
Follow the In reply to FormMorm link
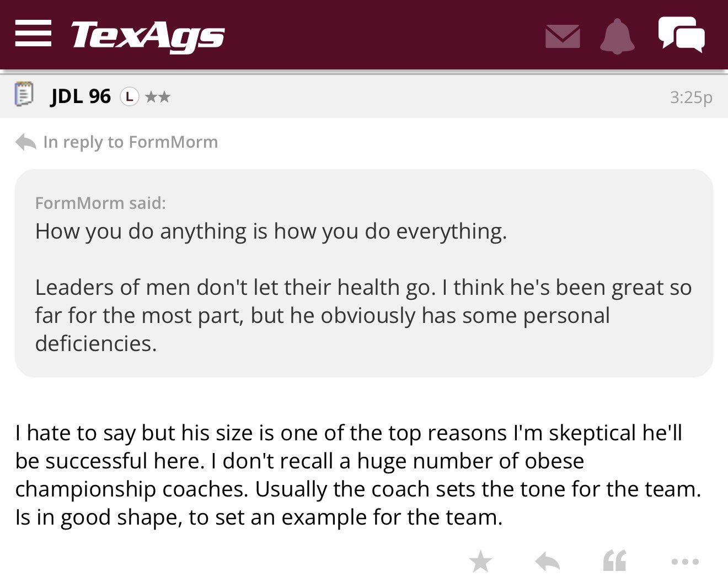pos(130,142)
